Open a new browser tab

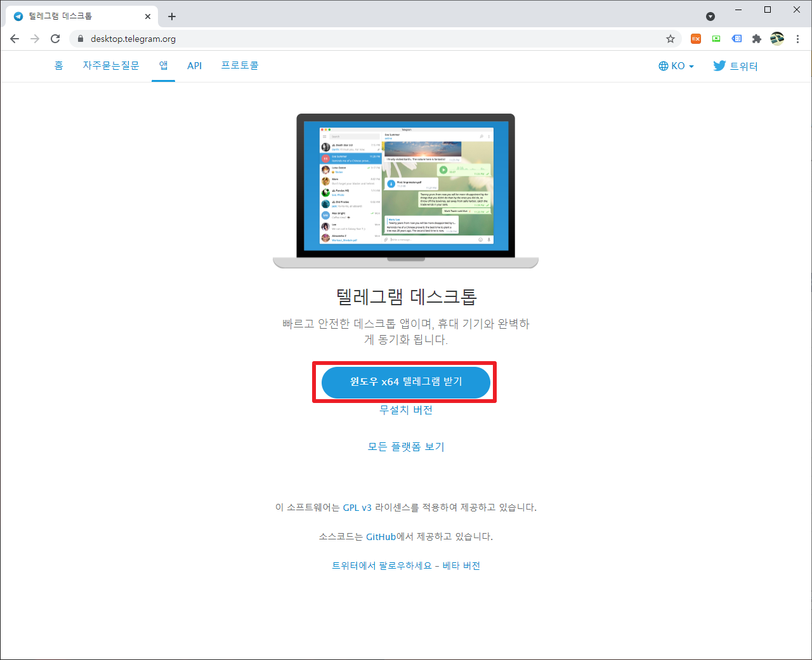(x=172, y=16)
